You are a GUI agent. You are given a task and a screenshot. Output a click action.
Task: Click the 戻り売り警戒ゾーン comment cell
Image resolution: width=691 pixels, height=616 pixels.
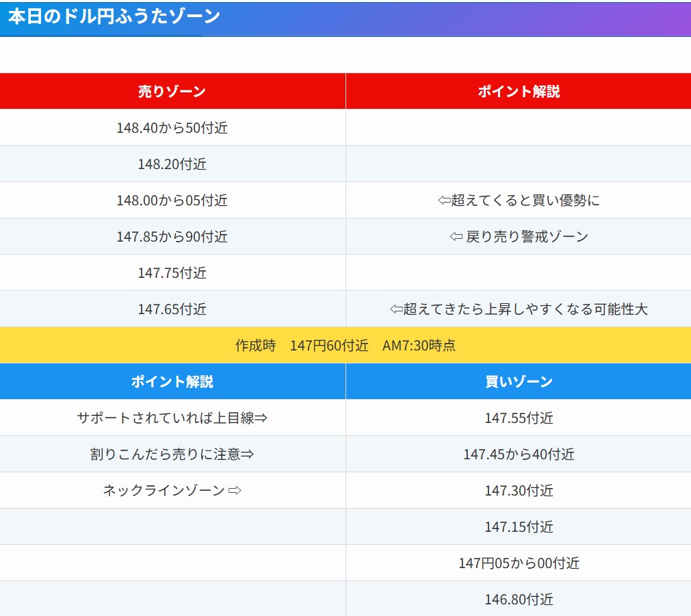tap(518, 236)
